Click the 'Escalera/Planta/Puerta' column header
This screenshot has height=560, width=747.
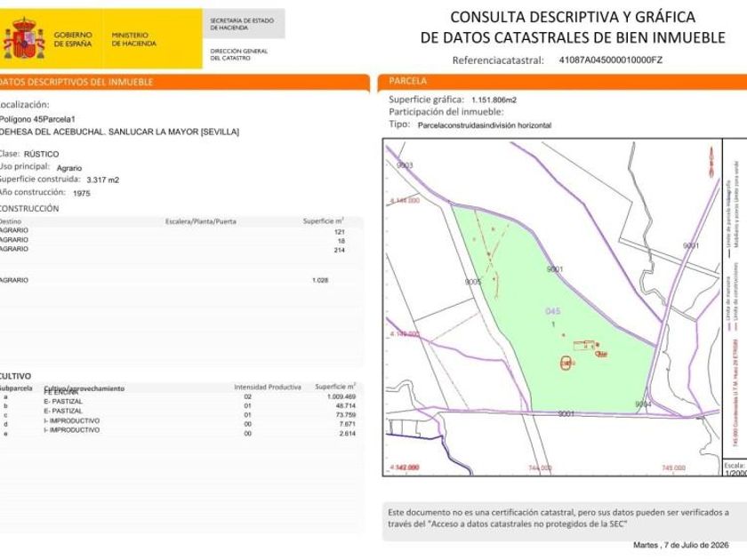point(201,221)
